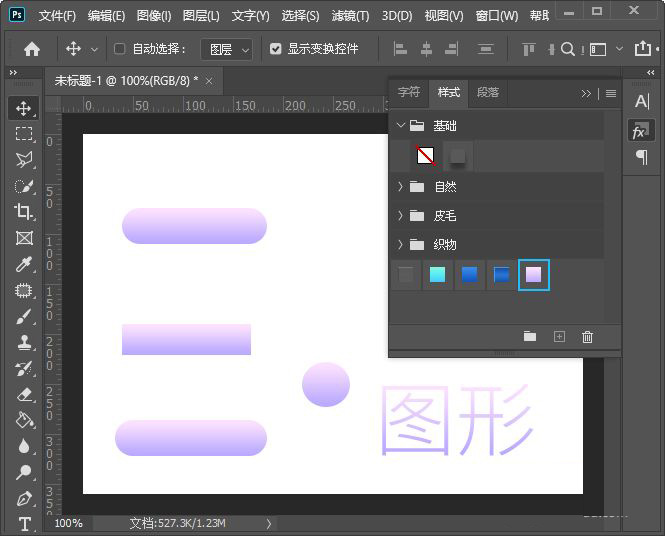Select the Brush tool
Screen dimensions: 665x536
[24, 316]
